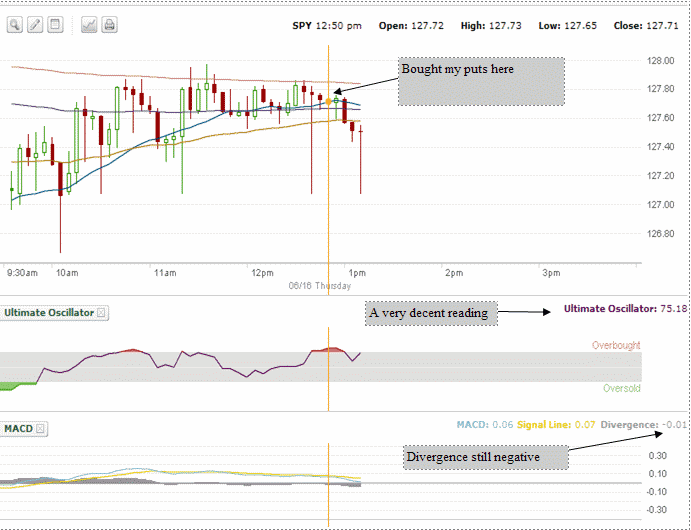Click the 9:30am time axis label
This screenshot has height=530, width=691.
click(22, 273)
